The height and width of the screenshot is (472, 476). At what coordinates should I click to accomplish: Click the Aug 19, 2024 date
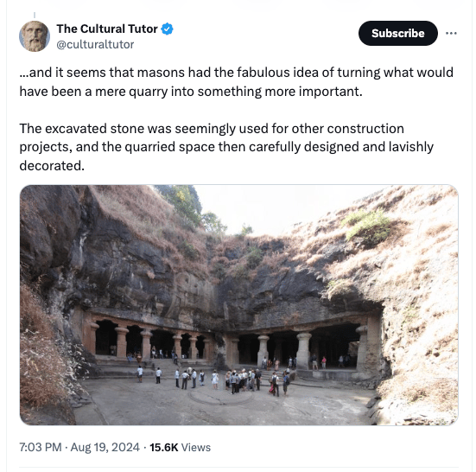(x=105, y=448)
